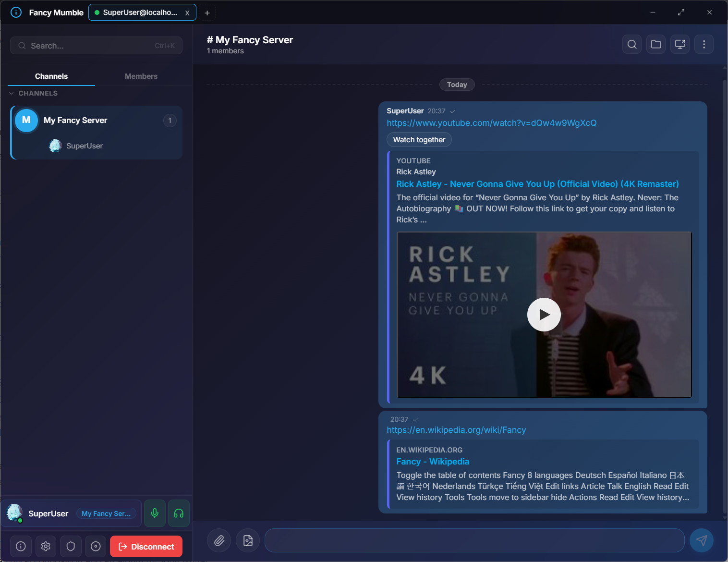Open the three-dot more options menu
The width and height of the screenshot is (728, 562).
click(704, 45)
